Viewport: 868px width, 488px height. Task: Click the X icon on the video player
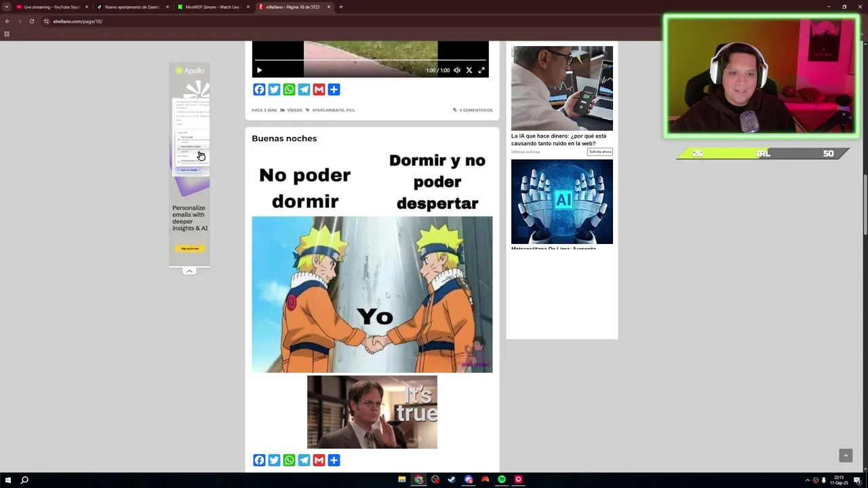click(469, 70)
